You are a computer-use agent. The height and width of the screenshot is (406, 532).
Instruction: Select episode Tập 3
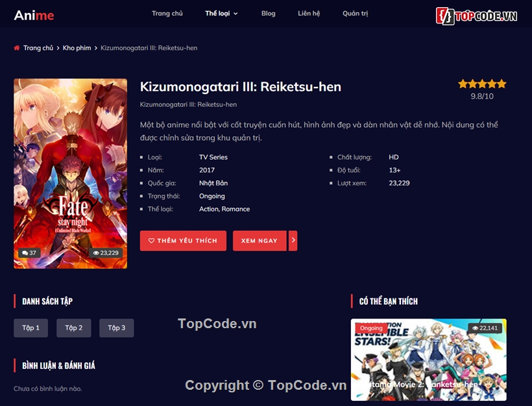116,328
